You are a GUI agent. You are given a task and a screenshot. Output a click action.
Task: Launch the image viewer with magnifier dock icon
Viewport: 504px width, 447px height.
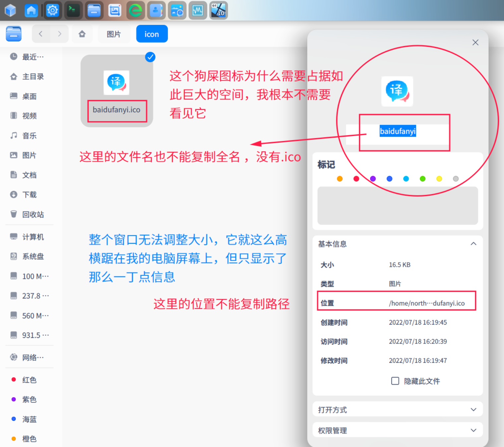[x=177, y=11]
